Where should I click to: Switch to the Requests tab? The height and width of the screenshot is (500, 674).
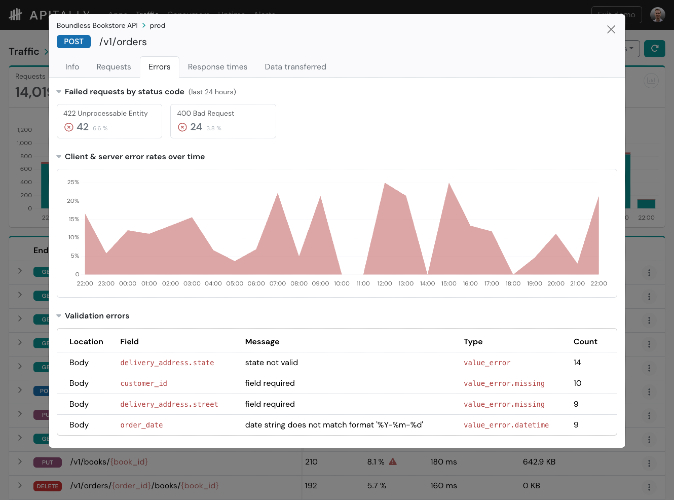click(113, 67)
